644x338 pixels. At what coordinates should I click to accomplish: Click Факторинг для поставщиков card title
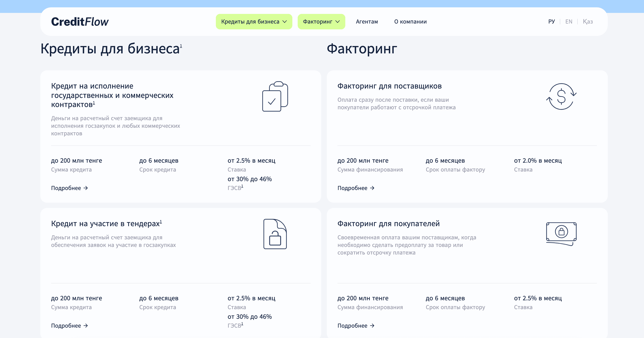tap(389, 86)
